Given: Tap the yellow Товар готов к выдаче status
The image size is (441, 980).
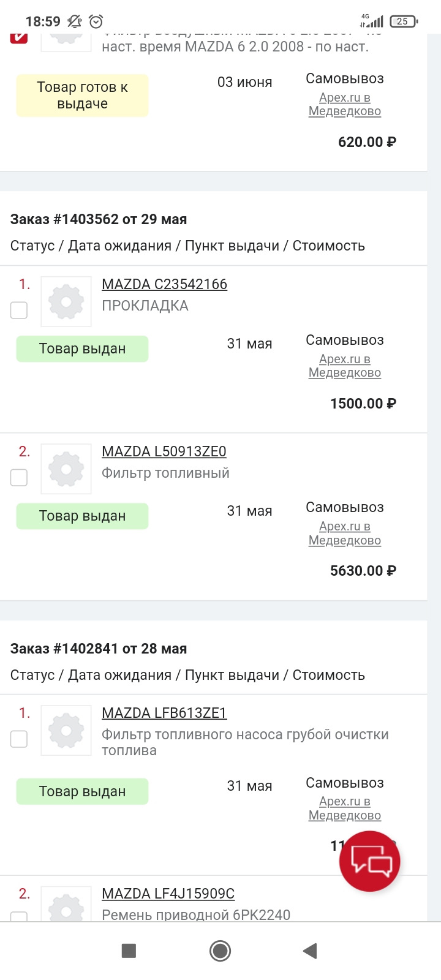Looking at the screenshot, I should (82, 96).
